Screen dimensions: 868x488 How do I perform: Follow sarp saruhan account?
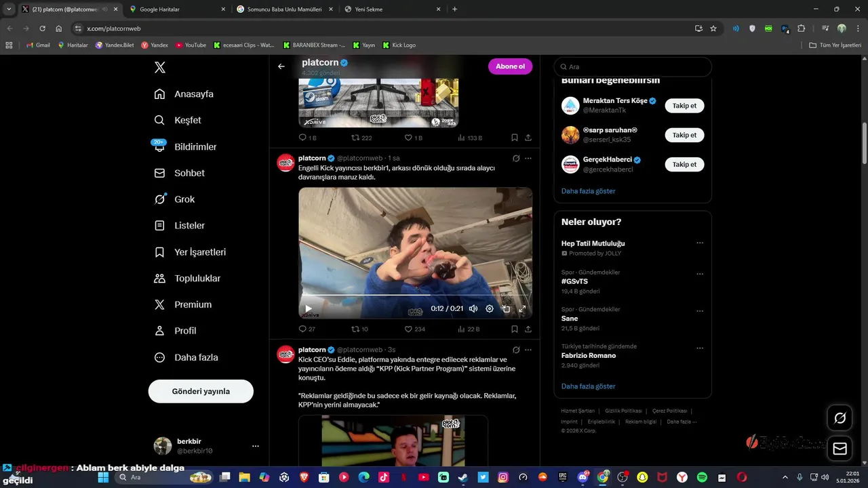tap(684, 135)
